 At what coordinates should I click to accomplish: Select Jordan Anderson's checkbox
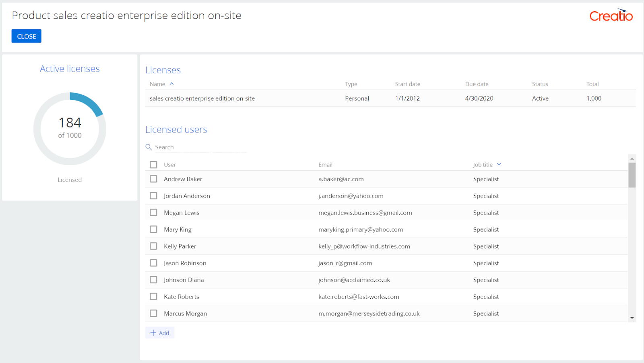tap(153, 196)
